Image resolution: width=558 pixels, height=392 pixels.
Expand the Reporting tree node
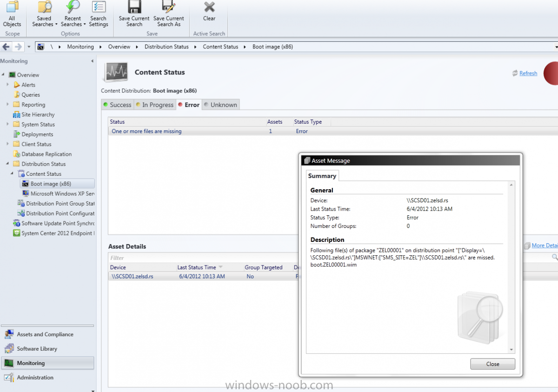point(7,104)
